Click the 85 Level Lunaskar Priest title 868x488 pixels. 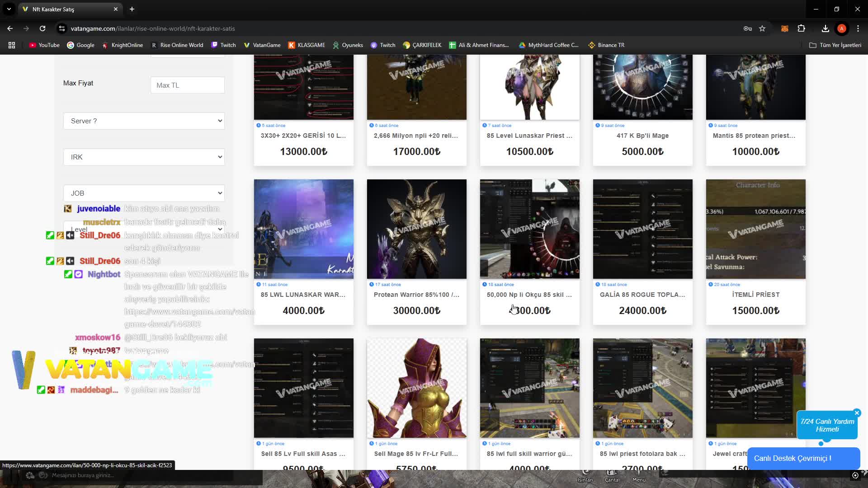(530, 136)
